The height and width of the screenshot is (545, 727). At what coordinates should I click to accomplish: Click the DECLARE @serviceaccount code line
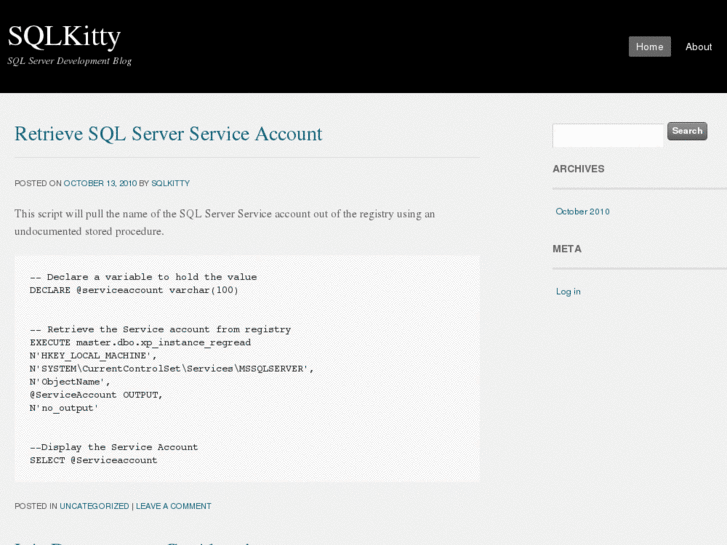pos(134,290)
